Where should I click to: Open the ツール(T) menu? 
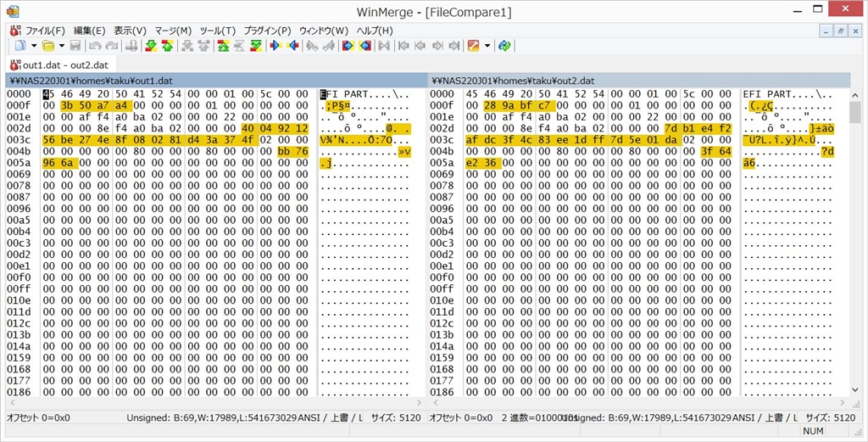(218, 31)
